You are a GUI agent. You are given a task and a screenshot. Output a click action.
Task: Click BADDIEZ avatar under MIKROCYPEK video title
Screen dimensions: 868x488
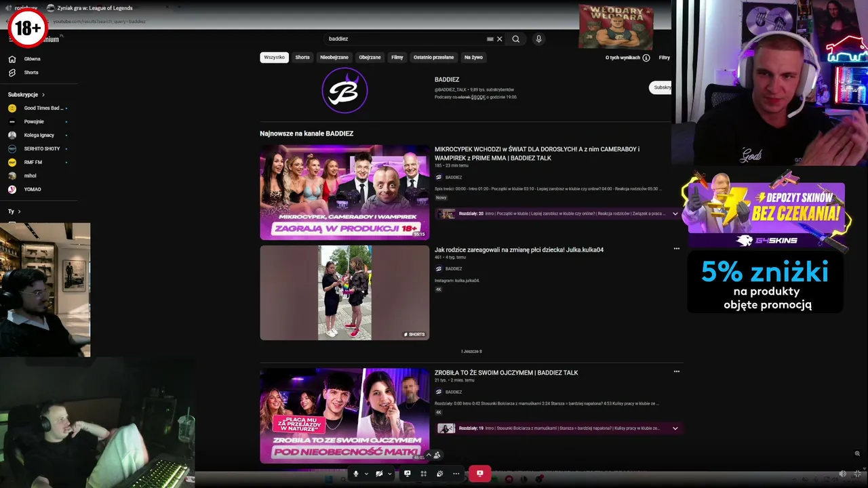coord(438,177)
